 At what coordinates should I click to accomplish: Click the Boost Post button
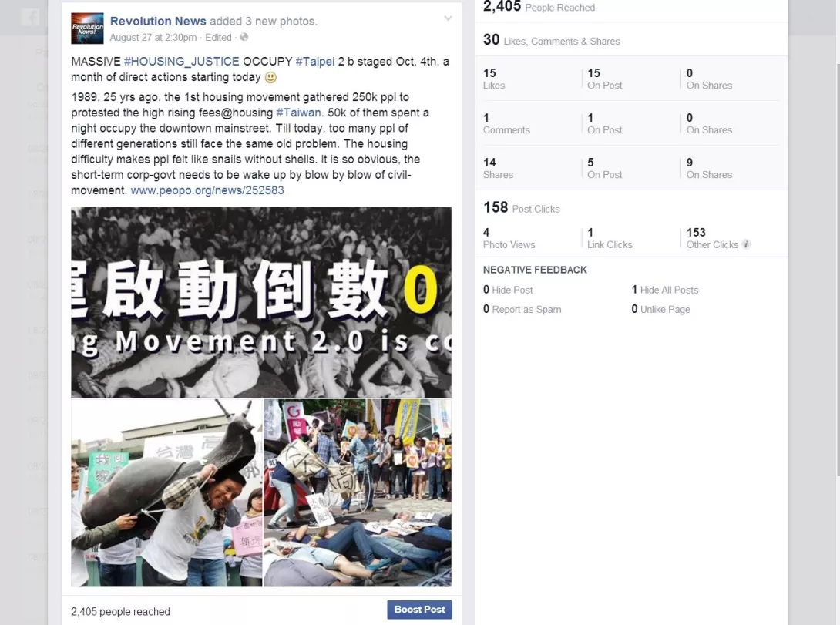(419, 610)
